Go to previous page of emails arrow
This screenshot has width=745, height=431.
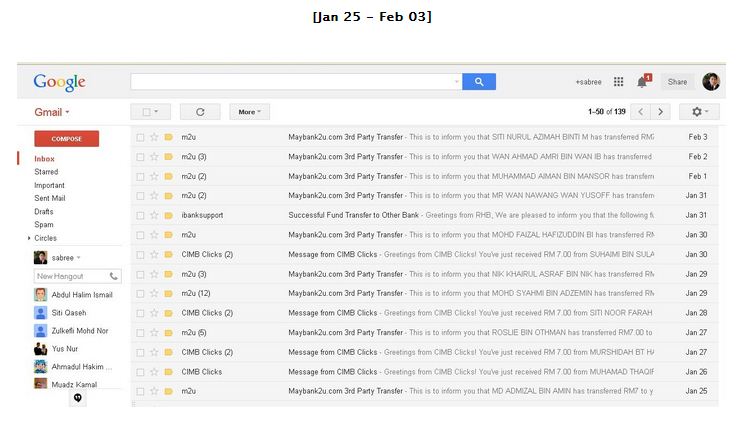click(640, 112)
